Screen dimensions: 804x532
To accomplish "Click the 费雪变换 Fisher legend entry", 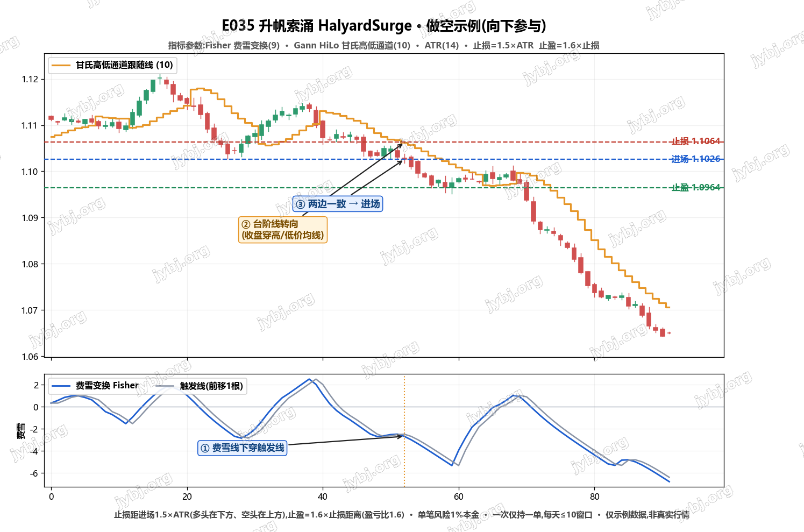I will pos(95,386).
